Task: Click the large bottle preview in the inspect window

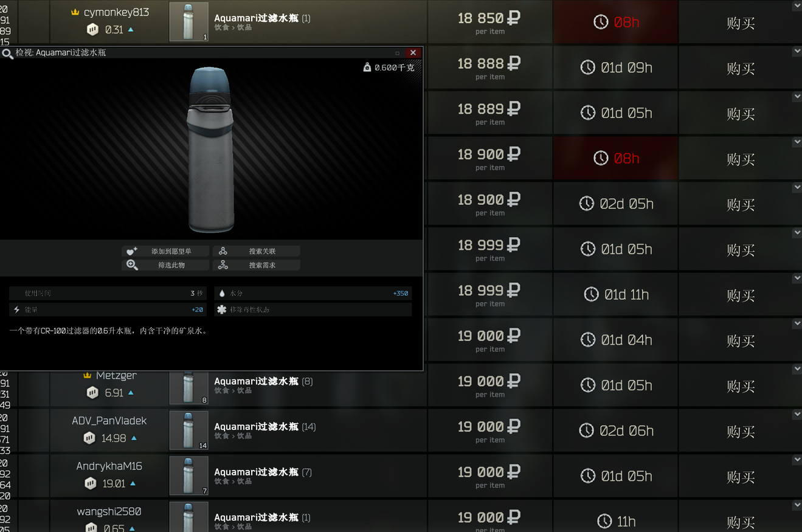Action: pyautogui.click(x=210, y=150)
